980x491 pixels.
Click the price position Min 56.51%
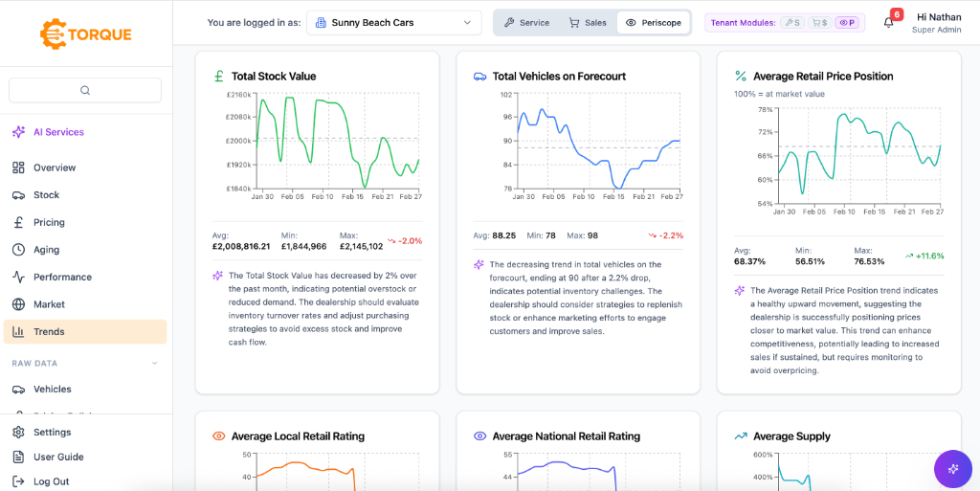click(810, 261)
